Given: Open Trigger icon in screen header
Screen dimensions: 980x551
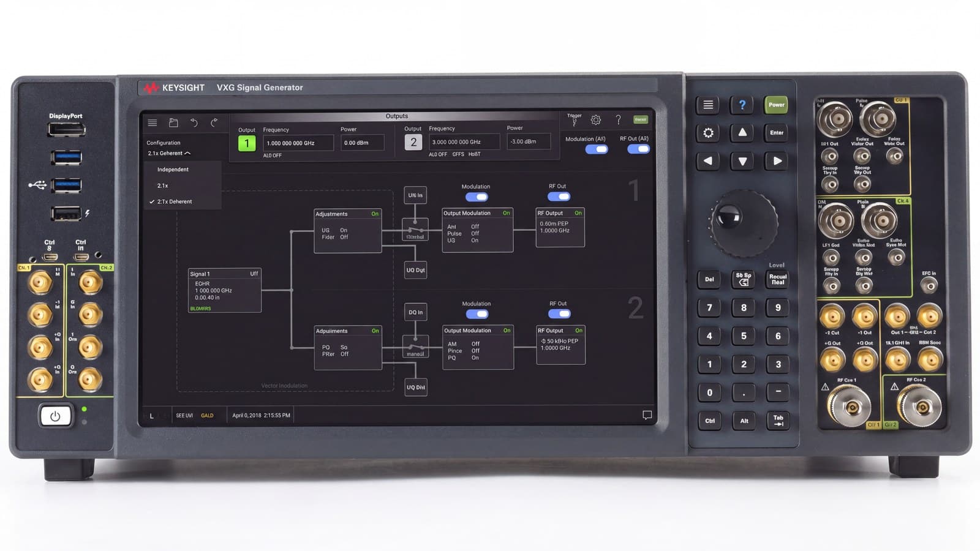Looking at the screenshot, I should (x=574, y=119).
